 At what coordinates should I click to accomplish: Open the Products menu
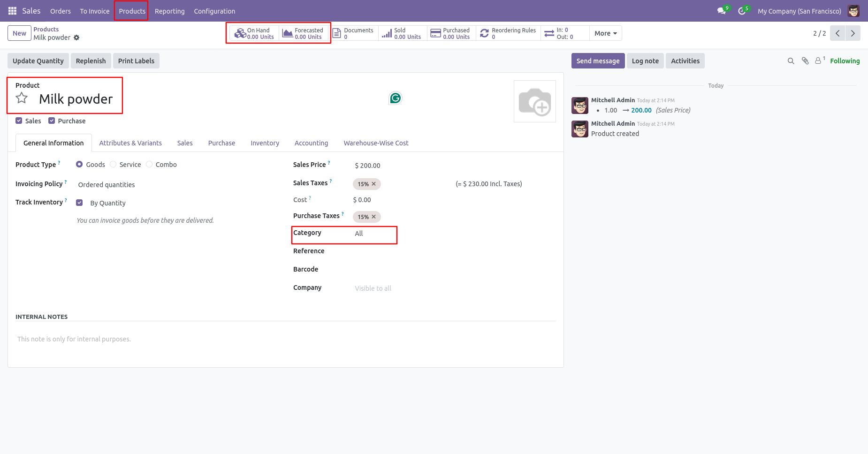point(132,11)
